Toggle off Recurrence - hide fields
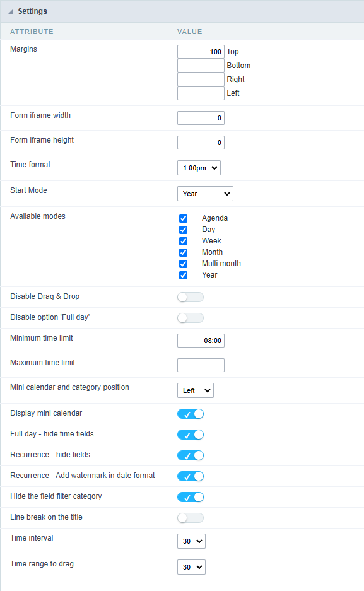 click(190, 455)
